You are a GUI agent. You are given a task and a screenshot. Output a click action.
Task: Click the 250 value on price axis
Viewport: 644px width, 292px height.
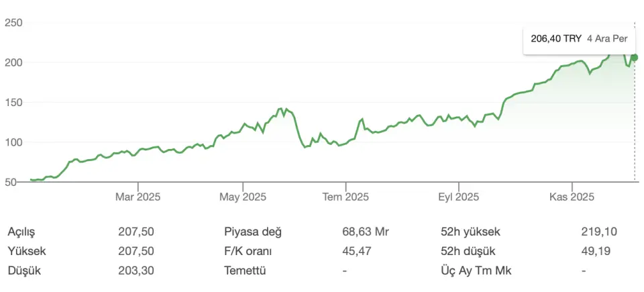14,23
